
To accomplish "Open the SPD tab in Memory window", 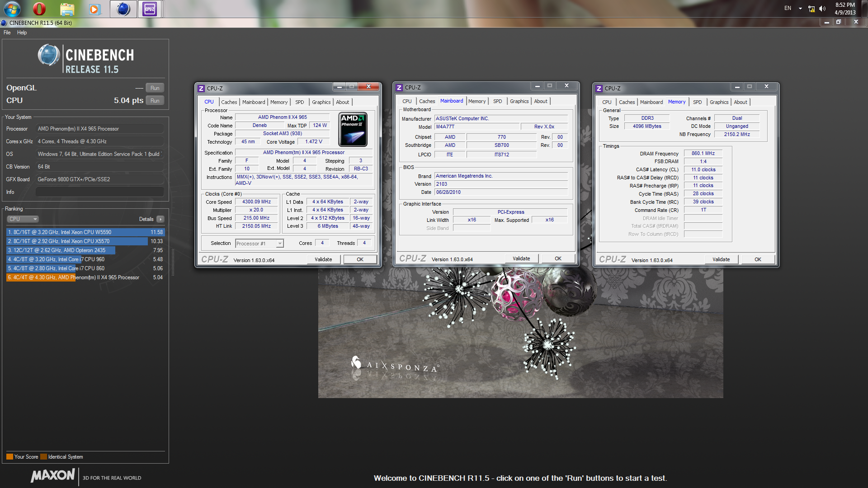I will coord(697,102).
